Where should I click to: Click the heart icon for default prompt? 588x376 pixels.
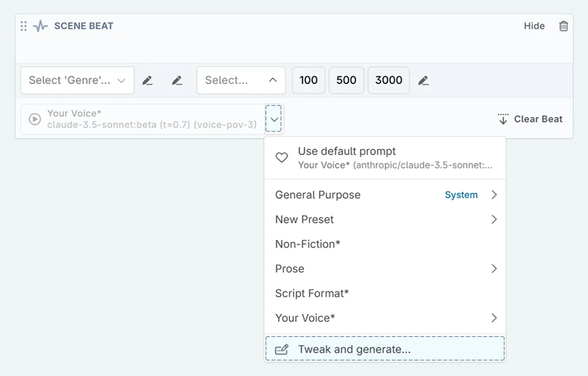click(x=281, y=157)
